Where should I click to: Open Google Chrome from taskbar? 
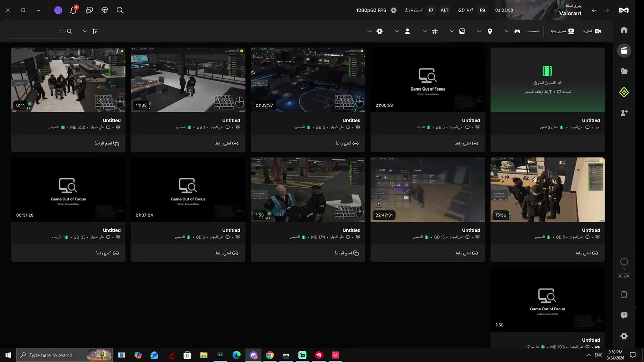[x=270, y=355]
